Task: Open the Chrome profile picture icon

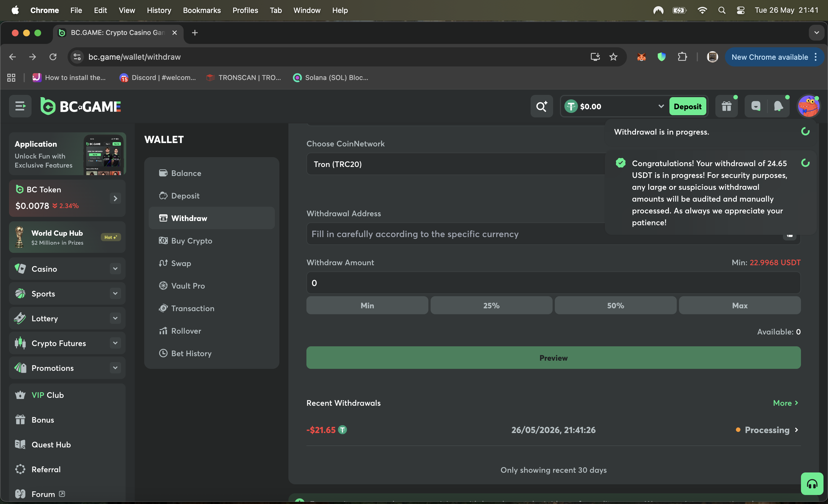Action: pos(712,57)
